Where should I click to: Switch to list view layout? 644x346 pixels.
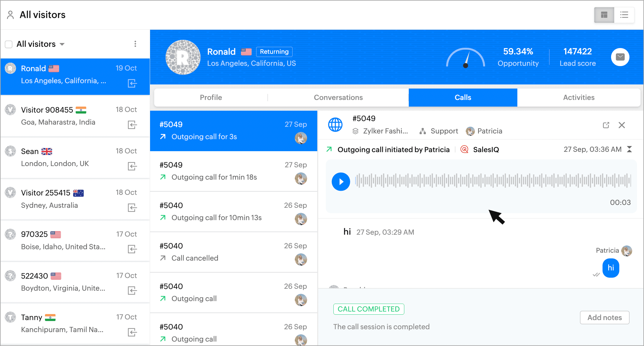point(624,15)
